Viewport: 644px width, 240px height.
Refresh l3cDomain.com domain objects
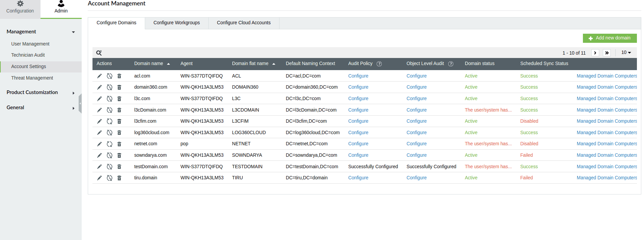[x=109, y=110]
